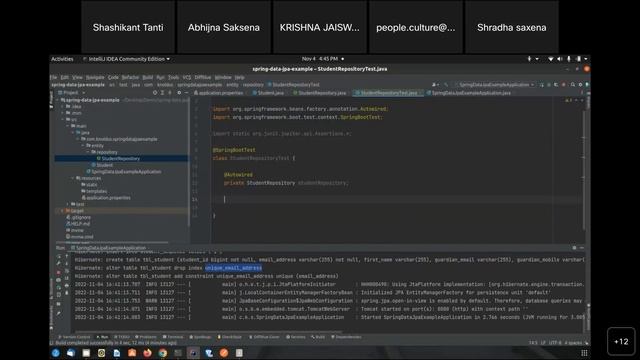The width and height of the screenshot is (640, 360).
Task: Open Firefox from the dock
Action: 147,353
